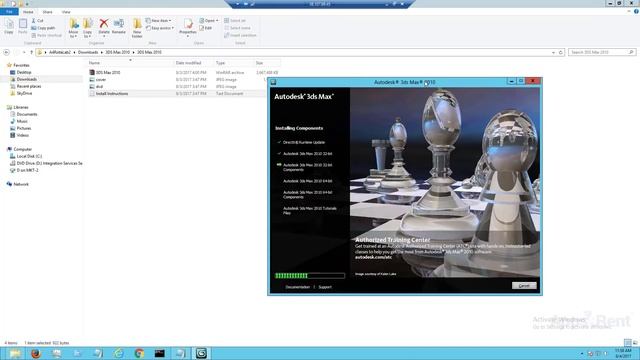The width and height of the screenshot is (640, 360).
Task: Open autodesk.com/atc link in installer
Action: pyautogui.click(x=373, y=257)
